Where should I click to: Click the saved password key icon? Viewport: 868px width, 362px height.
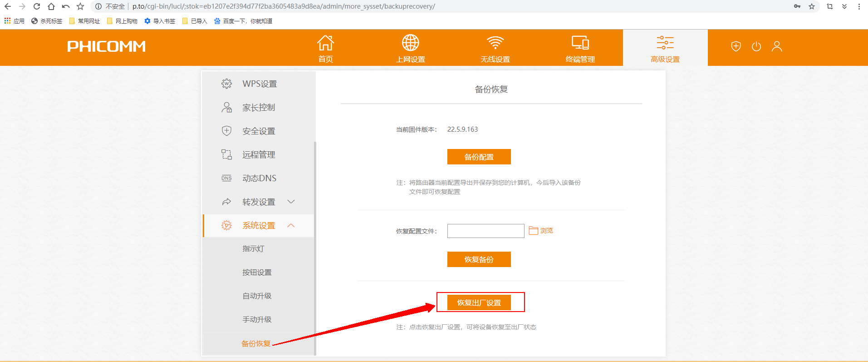[797, 6]
